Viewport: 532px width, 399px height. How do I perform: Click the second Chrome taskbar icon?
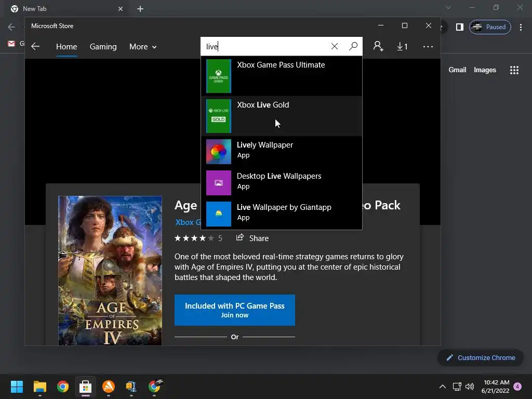[x=155, y=387]
